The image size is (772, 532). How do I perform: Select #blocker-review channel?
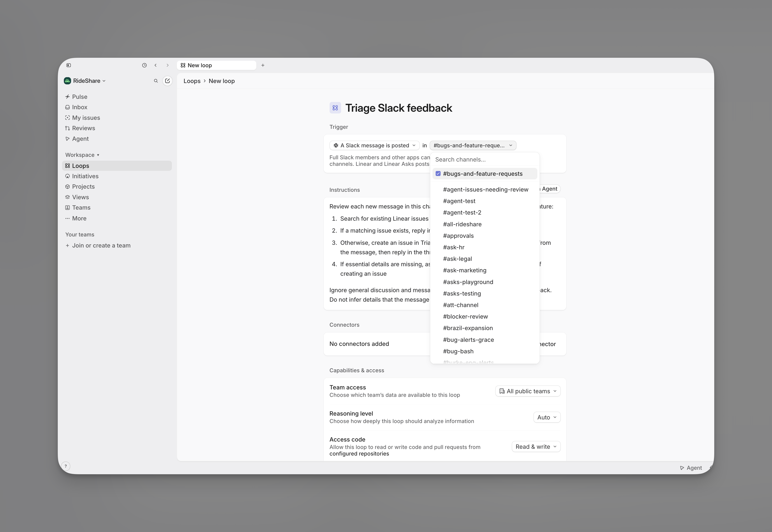tap(485, 317)
